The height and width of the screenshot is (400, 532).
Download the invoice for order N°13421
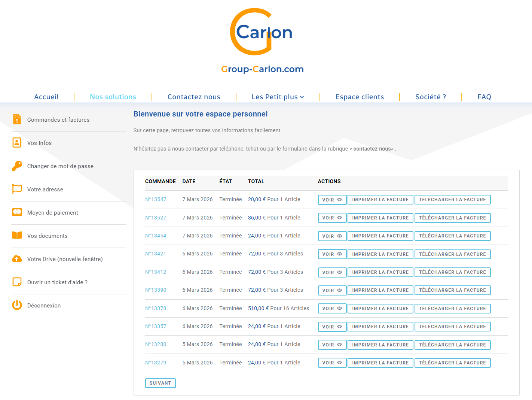point(452,254)
